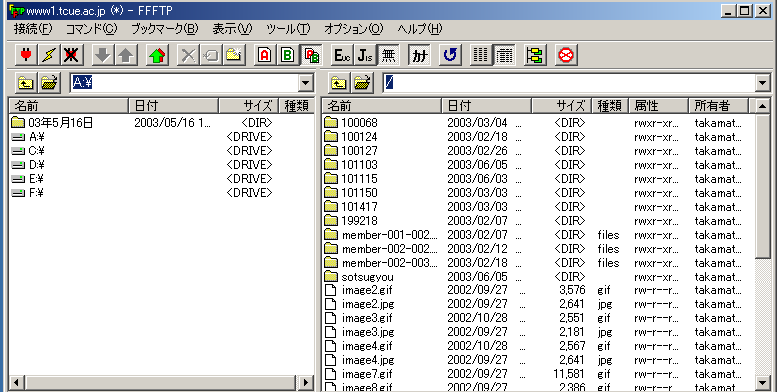777x392 pixels.
Task: Click file icon of image7.gif
Action: 331,374
